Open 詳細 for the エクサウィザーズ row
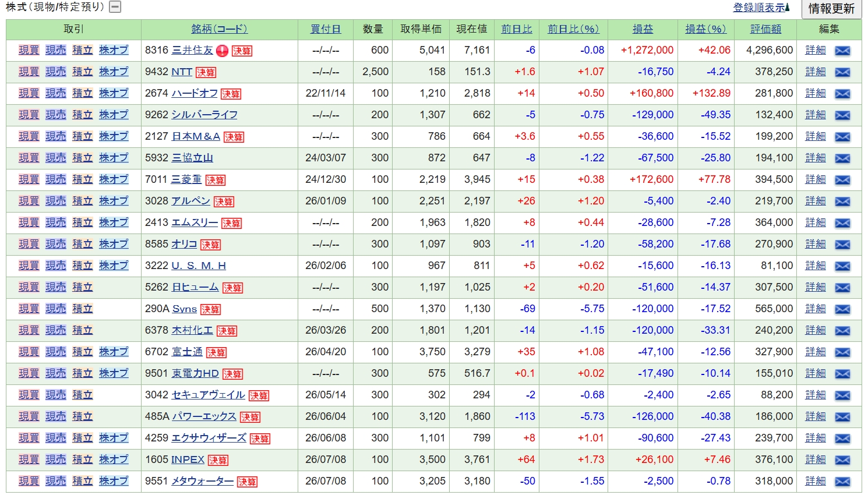The image size is (868, 502). (x=816, y=438)
